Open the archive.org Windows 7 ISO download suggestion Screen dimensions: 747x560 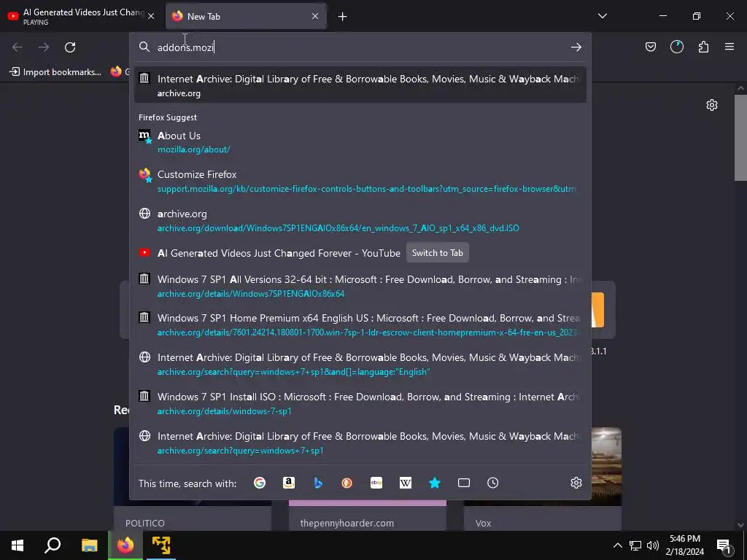click(x=360, y=220)
